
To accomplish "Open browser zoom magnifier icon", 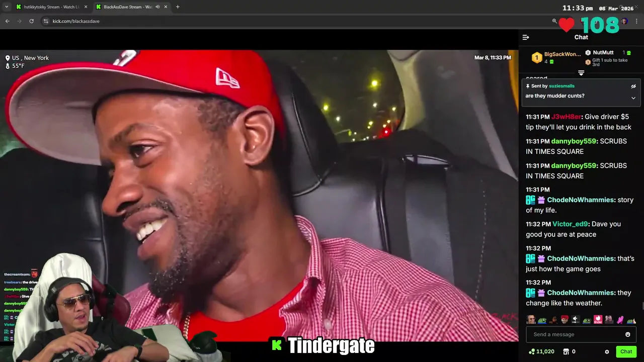I will [x=554, y=21].
